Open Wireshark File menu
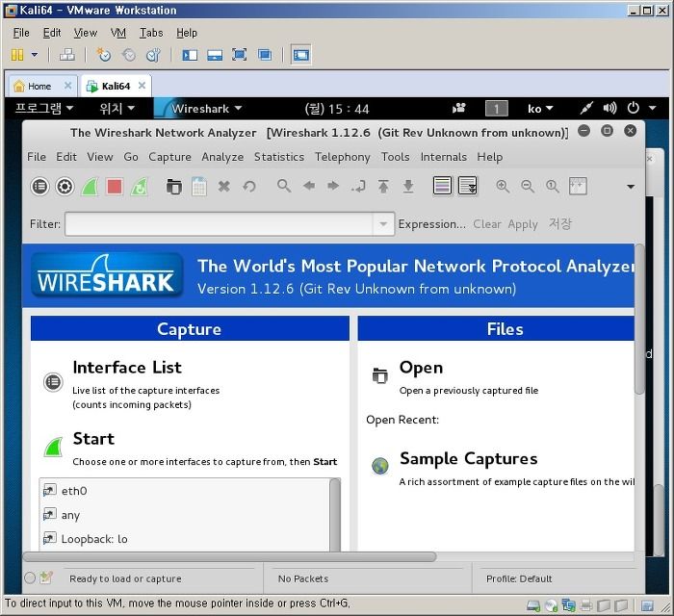Screen dimensions: 674x616 pos(37,157)
